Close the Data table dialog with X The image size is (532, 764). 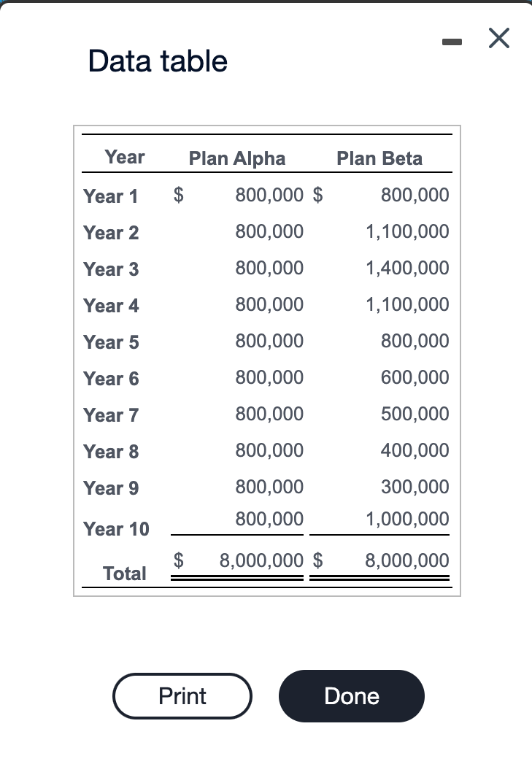tap(499, 39)
